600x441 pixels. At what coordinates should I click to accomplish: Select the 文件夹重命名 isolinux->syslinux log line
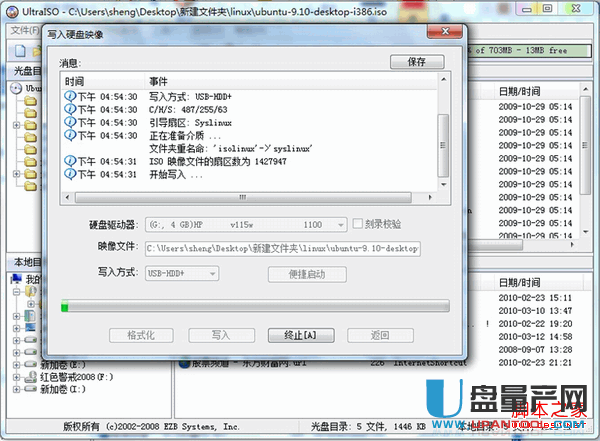click(231, 149)
